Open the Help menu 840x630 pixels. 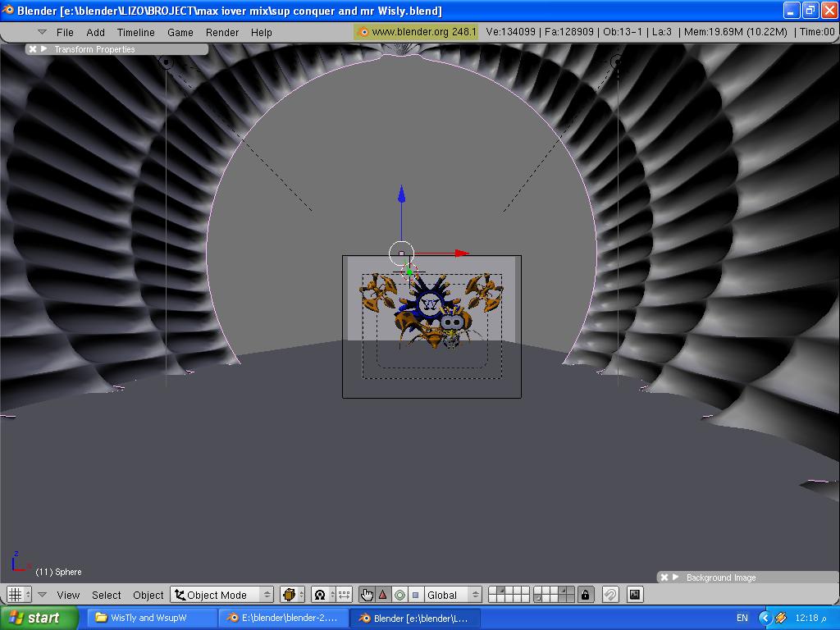[262, 32]
